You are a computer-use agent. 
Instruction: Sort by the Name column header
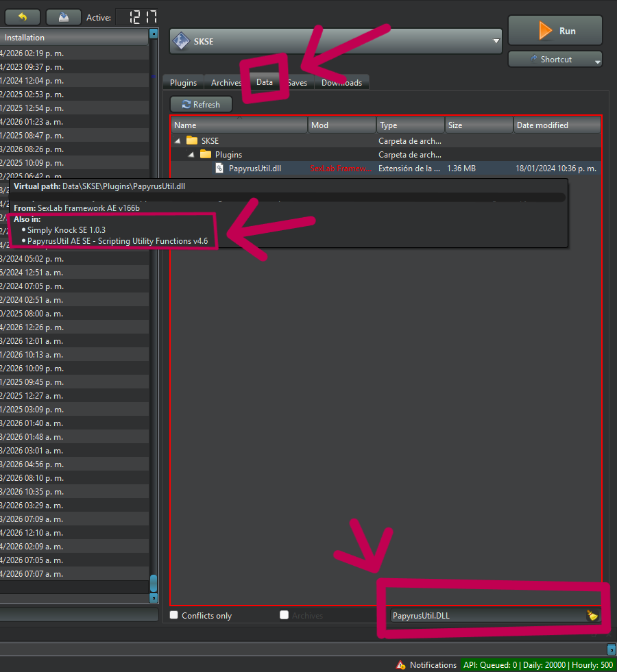coord(239,125)
